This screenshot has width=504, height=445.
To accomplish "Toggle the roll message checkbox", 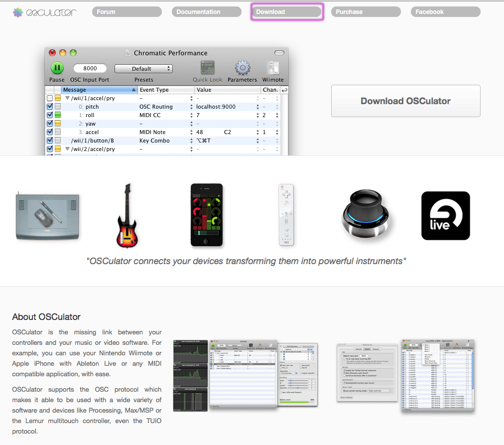I will pyautogui.click(x=50, y=115).
